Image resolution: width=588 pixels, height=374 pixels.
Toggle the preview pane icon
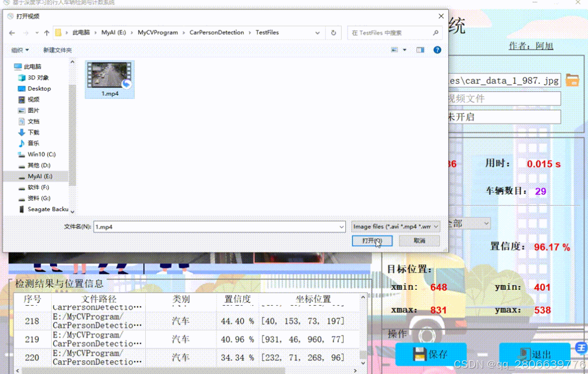pyautogui.click(x=420, y=50)
